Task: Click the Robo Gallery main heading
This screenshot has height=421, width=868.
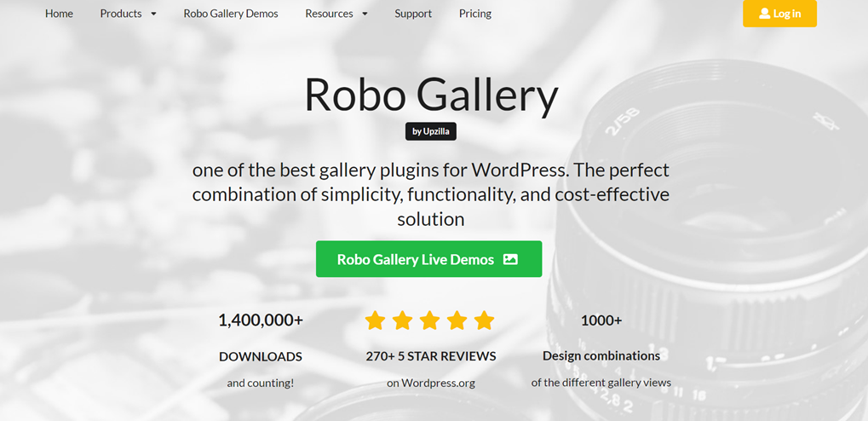Action: tap(431, 95)
